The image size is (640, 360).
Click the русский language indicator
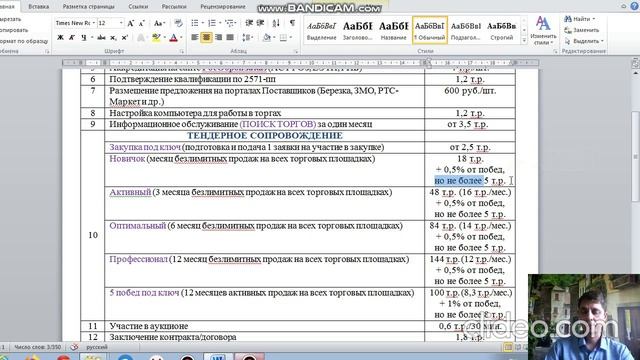pos(97,347)
